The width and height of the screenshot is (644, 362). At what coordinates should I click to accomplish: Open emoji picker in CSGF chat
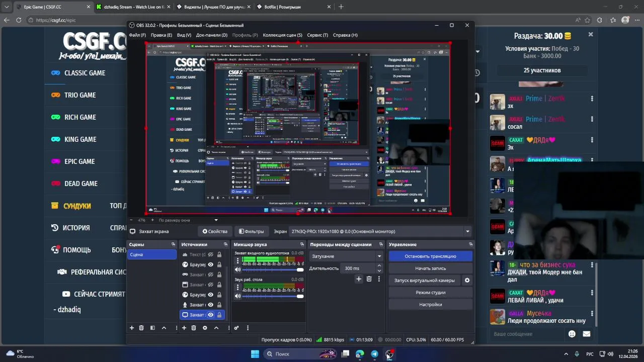pos(572,334)
